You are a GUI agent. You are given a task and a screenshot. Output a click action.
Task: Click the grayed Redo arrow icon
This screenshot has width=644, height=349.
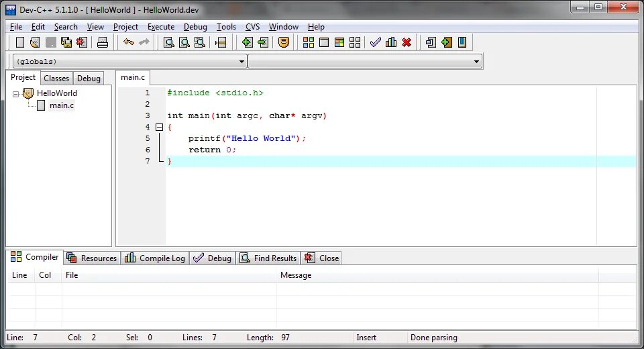pos(144,42)
